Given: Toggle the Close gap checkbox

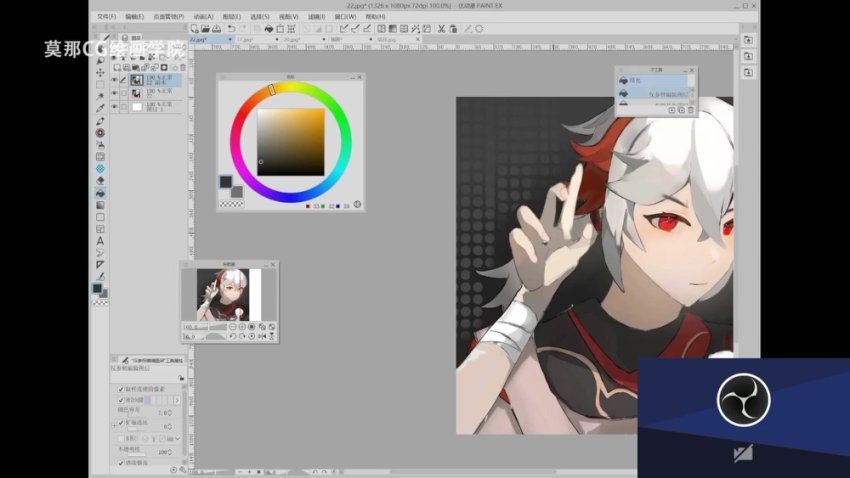Looking at the screenshot, I should [x=121, y=400].
